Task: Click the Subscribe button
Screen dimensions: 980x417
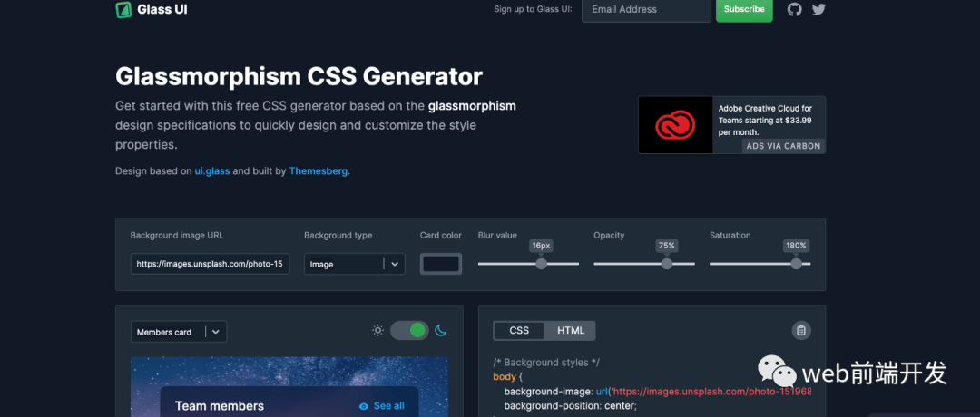Action: point(744,9)
